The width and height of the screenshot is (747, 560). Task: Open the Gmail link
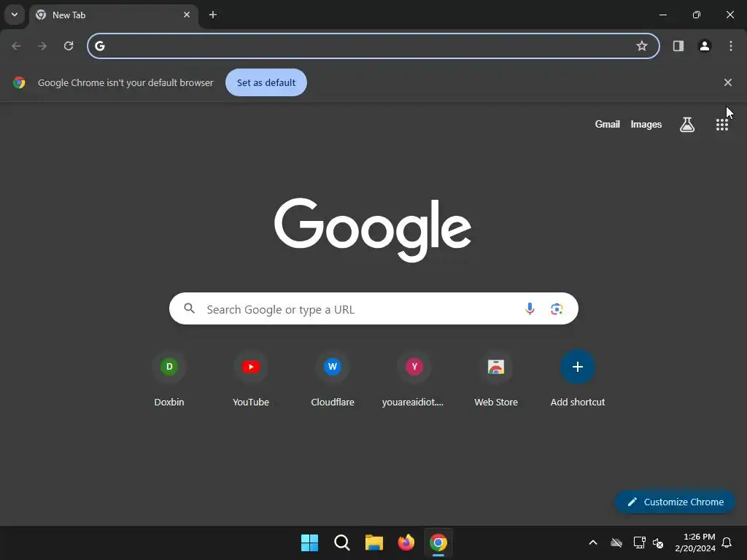point(608,124)
